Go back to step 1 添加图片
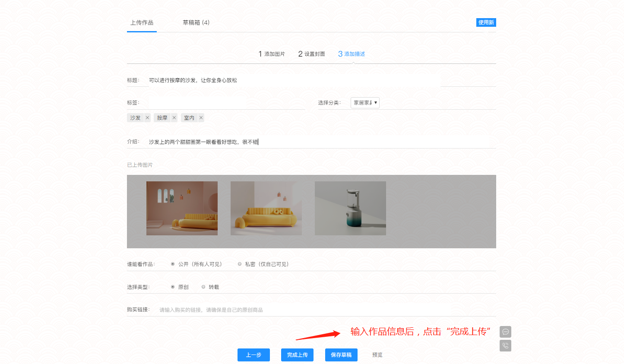Image resolution: width=624 pixels, height=364 pixels. [x=272, y=54]
